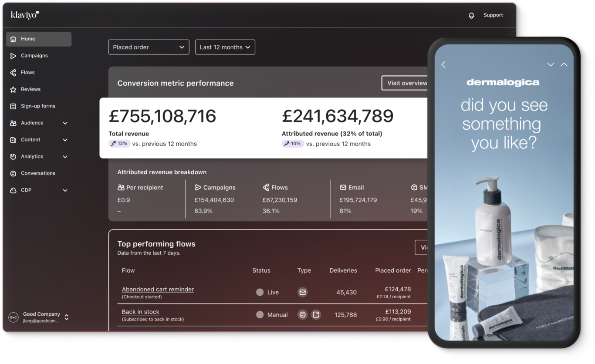
Task: Click the £154,404,630 campaigns value
Action: coord(214,200)
